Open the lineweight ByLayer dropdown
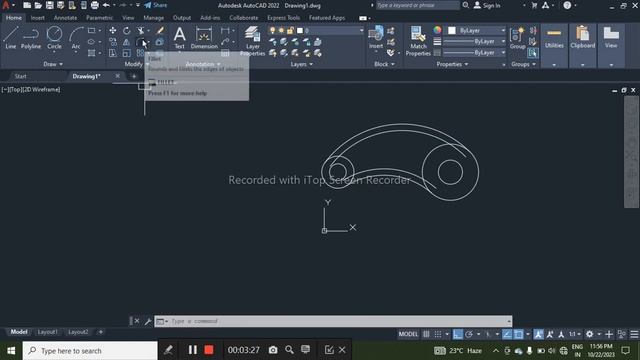 coord(475,42)
